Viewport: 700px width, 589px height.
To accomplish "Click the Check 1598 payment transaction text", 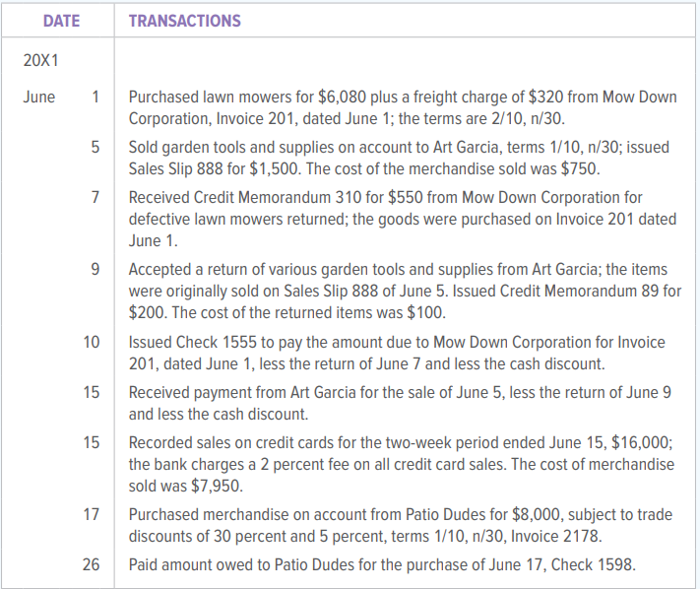I will [382, 565].
